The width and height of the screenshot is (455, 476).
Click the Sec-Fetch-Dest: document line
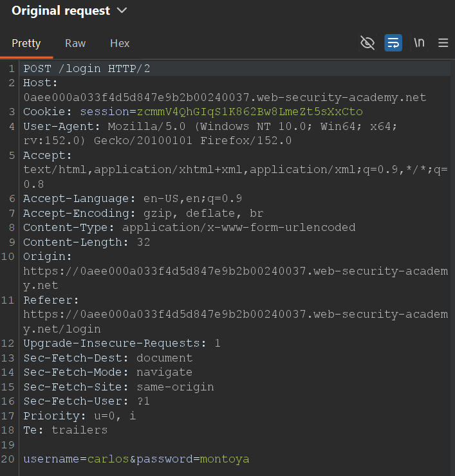[x=108, y=358]
